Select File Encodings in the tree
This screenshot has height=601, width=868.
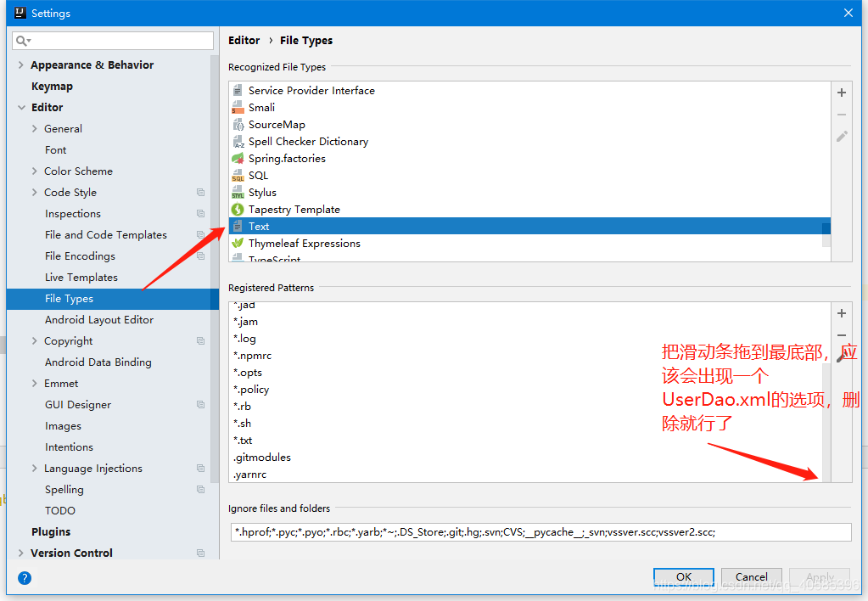pyautogui.click(x=81, y=256)
